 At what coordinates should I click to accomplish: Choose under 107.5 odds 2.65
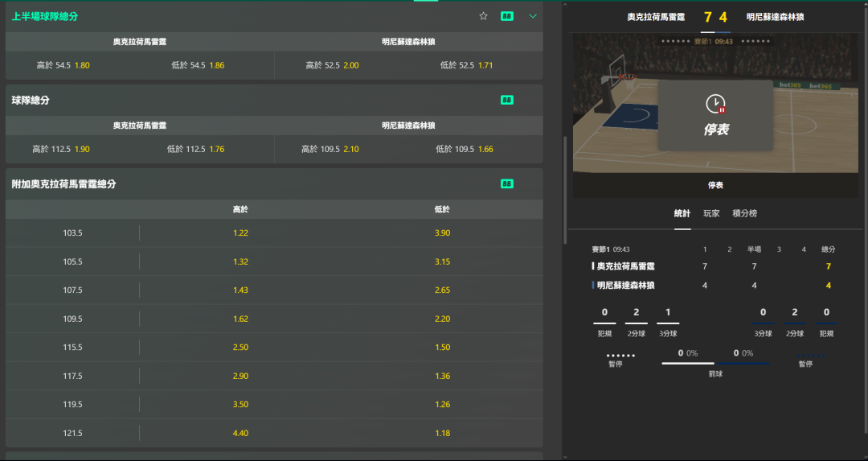click(x=442, y=290)
